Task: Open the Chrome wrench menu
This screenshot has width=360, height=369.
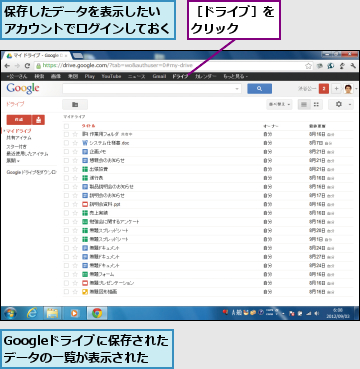Action: click(x=353, y=66)
